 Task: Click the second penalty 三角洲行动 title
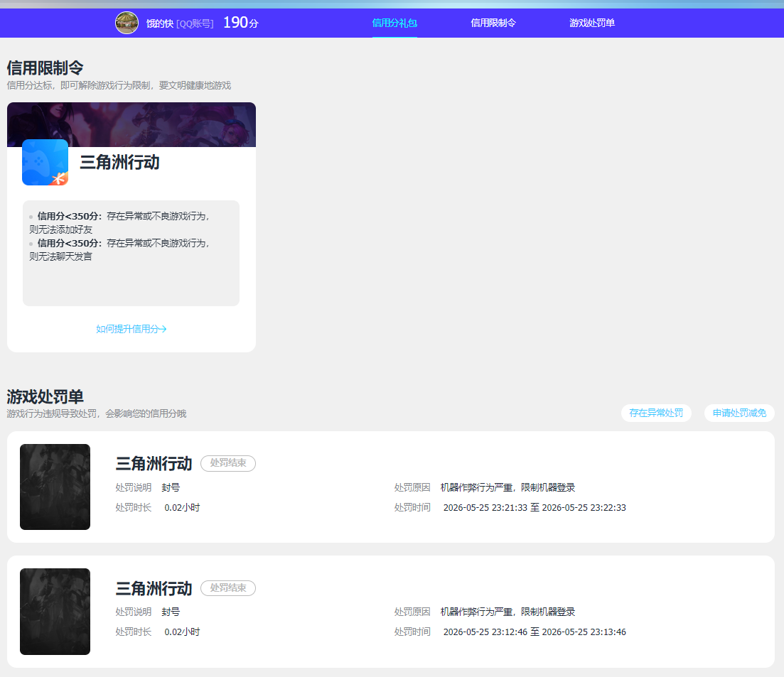pyautogui.click(x=154, y=589)
